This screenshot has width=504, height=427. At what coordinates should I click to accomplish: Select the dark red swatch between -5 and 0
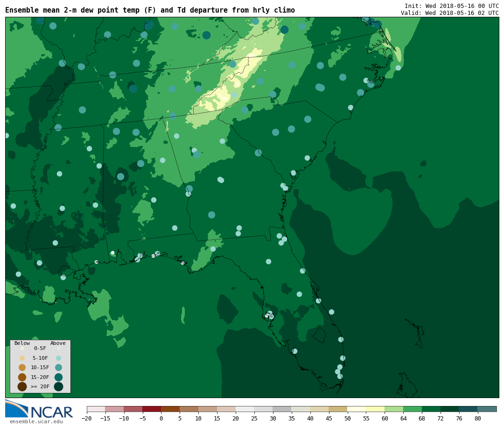pos(152,409)
